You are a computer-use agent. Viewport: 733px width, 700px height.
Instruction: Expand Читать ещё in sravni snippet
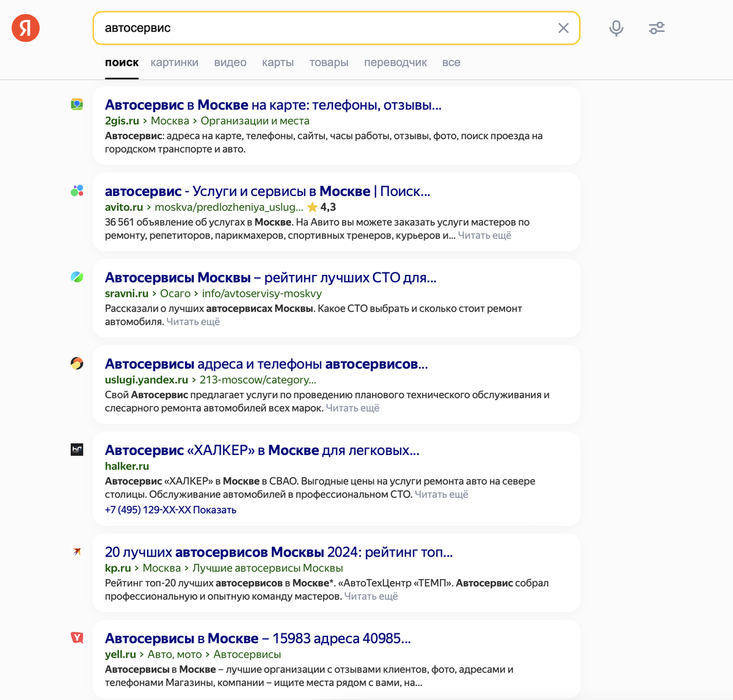(x=193, y=321)
